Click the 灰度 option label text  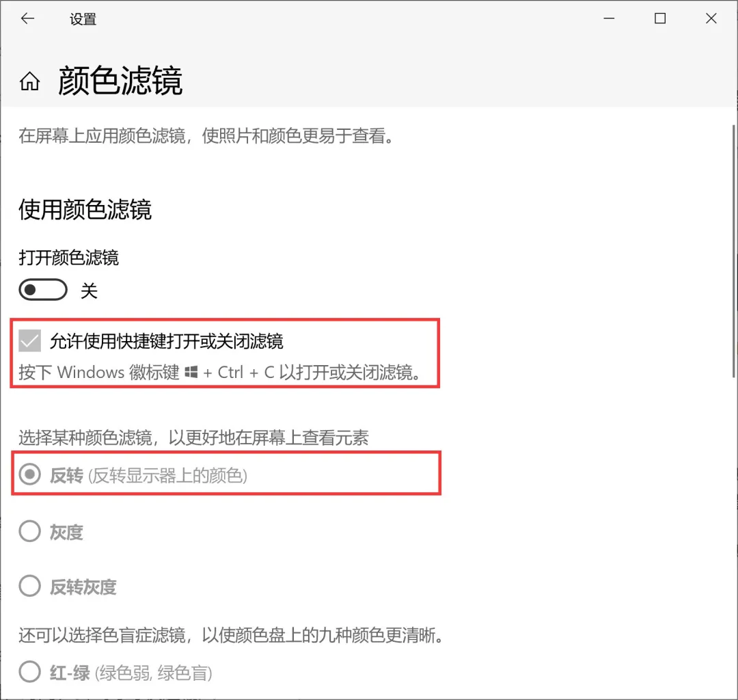click(x=66, y=532)
